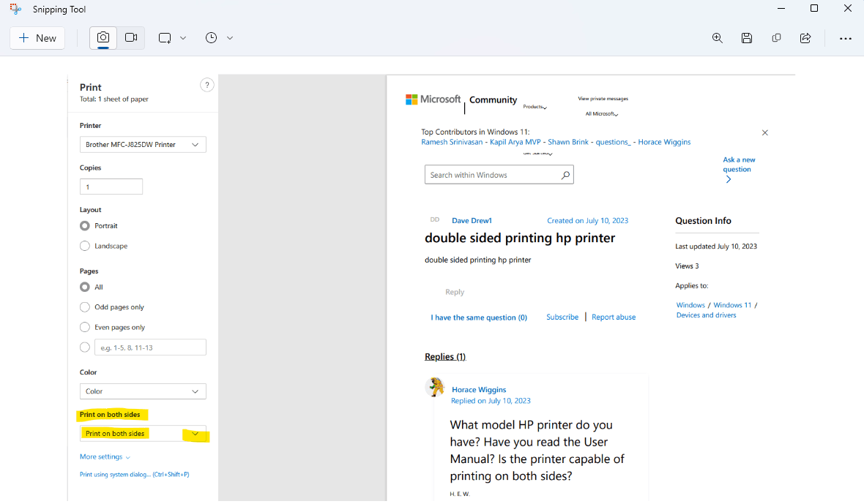Open the Color dropdown

point(143,391)
